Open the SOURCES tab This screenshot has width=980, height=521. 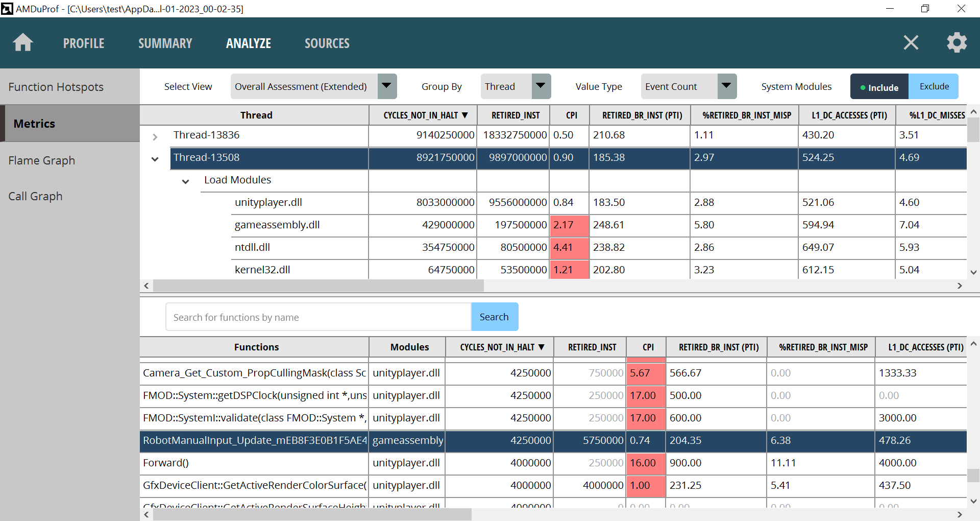click(327, 43)
